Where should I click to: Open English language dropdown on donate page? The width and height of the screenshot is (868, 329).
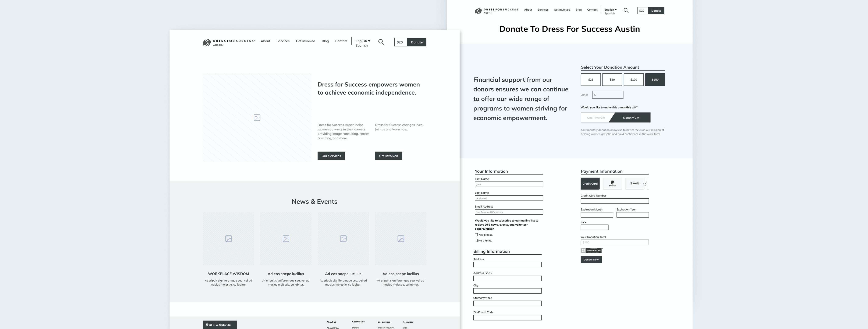[x=611, y=10]
